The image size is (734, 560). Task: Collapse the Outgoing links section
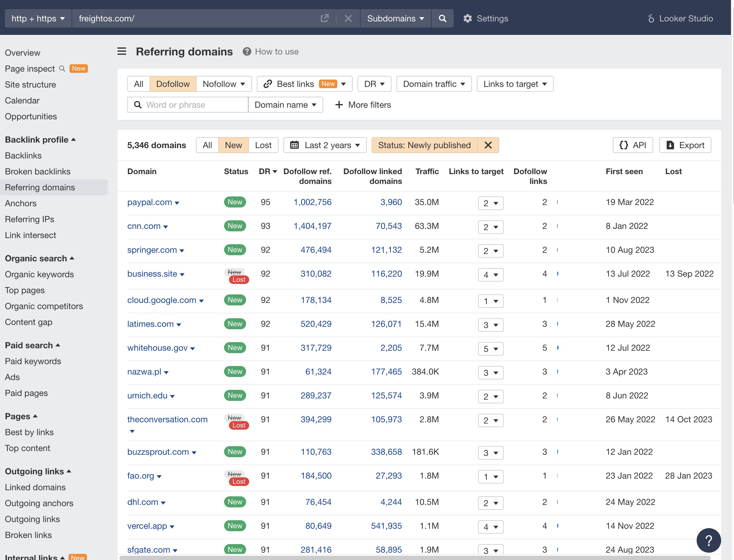coord(38,471)
